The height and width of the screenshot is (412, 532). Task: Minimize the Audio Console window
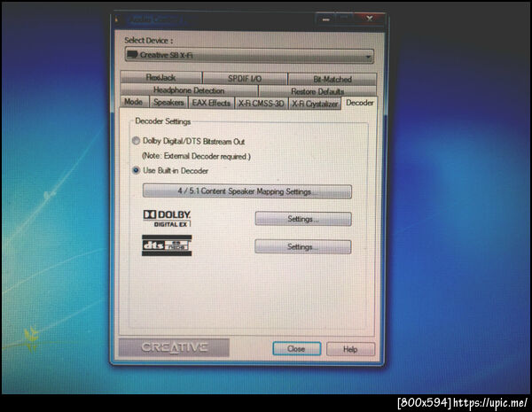tap(326, 19)
